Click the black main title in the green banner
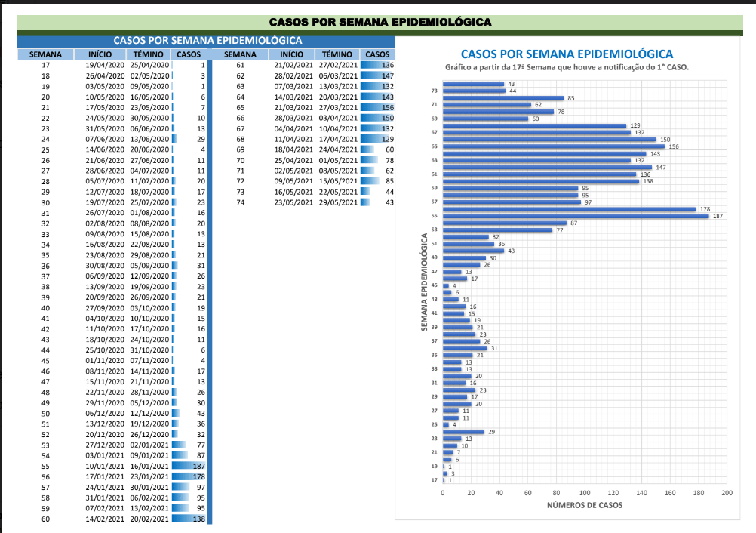This screenshot has width=756, height=533. click(380, 22)
